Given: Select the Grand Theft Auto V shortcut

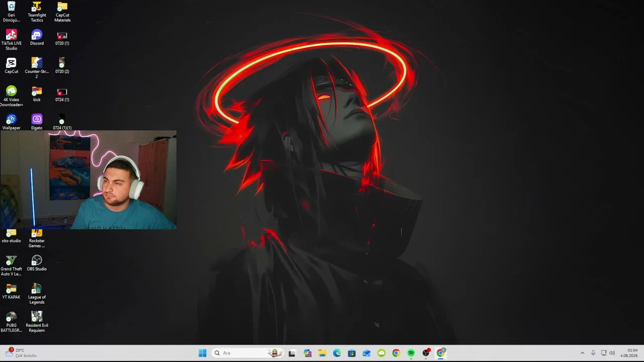Looking at the screenshot, I should (11, 266).
